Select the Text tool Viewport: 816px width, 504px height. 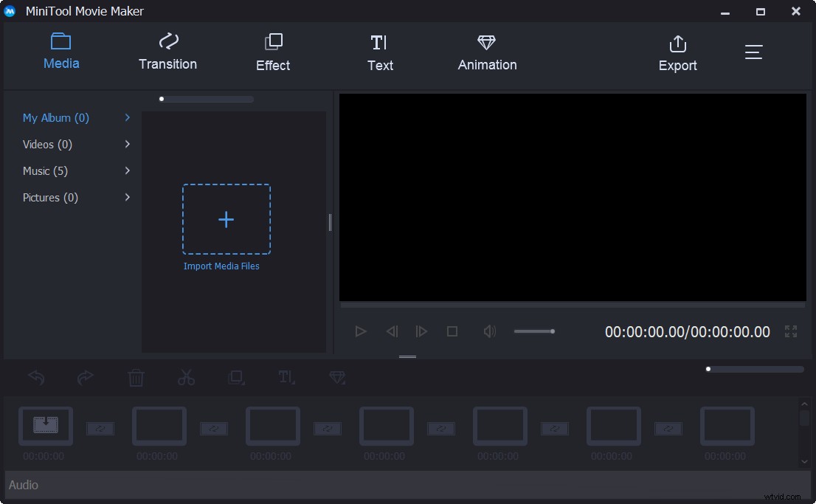coord(380,52)
